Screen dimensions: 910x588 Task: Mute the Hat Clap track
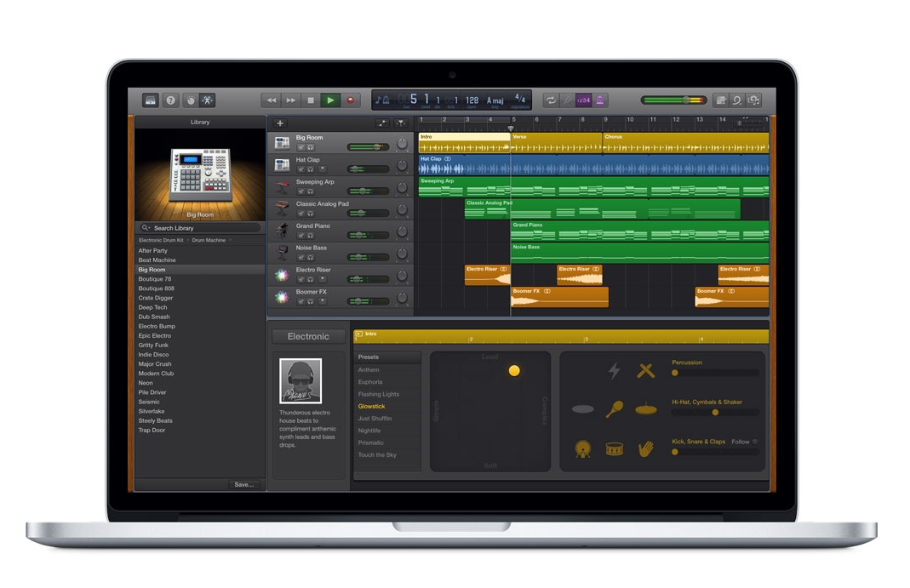click(x=300, y=169)
